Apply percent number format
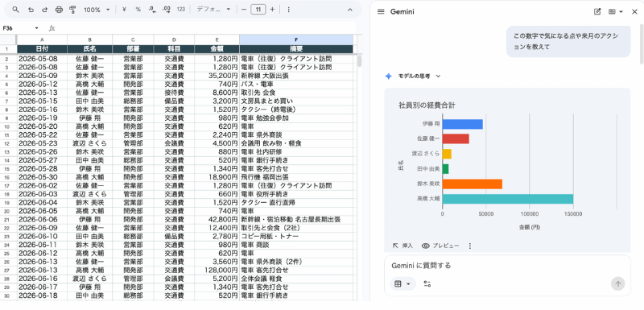The width and height of the screenshot is (644, 310). tap(138, 10)
